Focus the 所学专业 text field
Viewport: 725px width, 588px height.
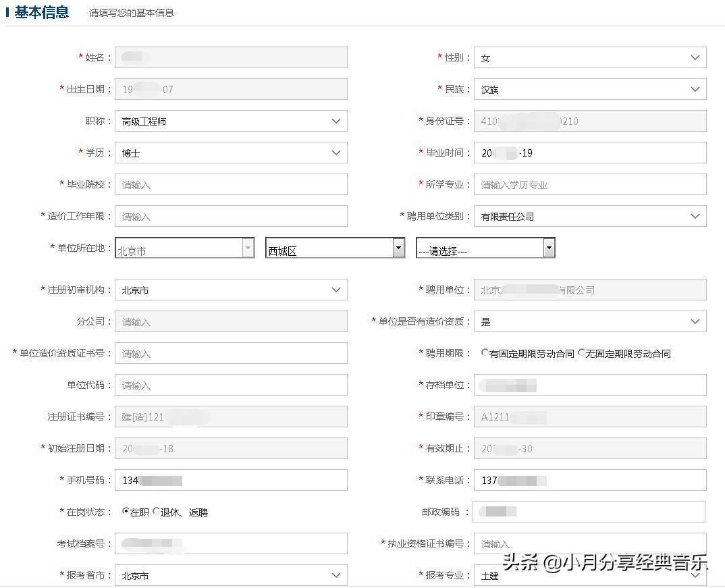[589, 184]
